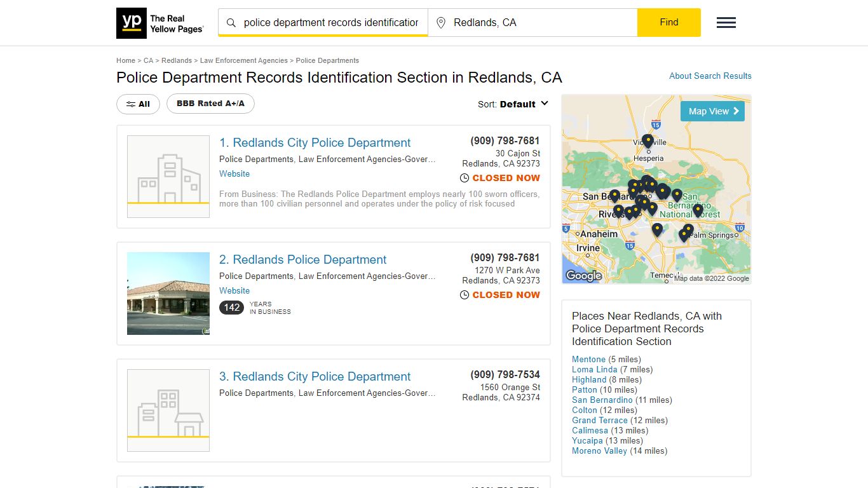Screen dimensions: 868x488
Task: Open the Sort: Default dropdown
Action: click(513, 104)
